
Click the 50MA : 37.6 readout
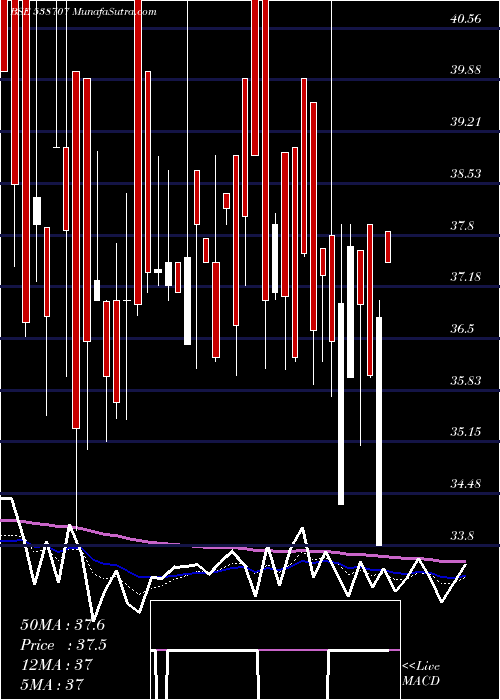pos(63,625)
